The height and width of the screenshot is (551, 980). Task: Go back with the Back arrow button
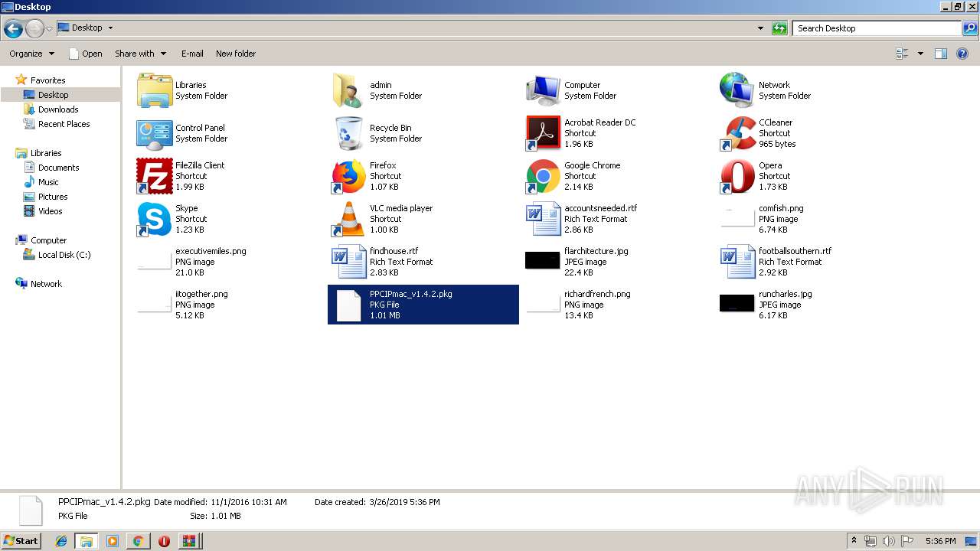13,29
